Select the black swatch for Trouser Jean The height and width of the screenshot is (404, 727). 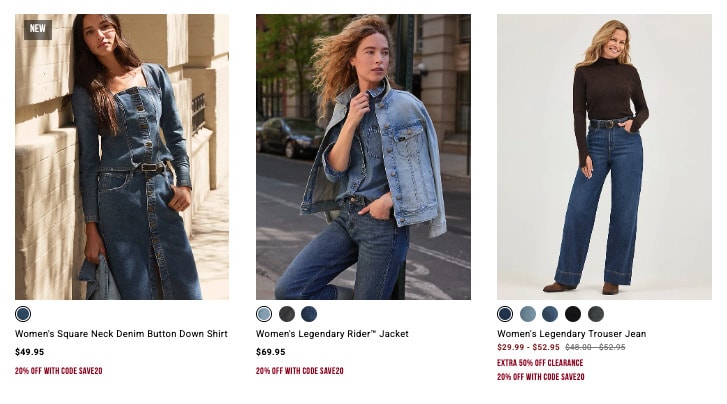[x=573, y=314]
